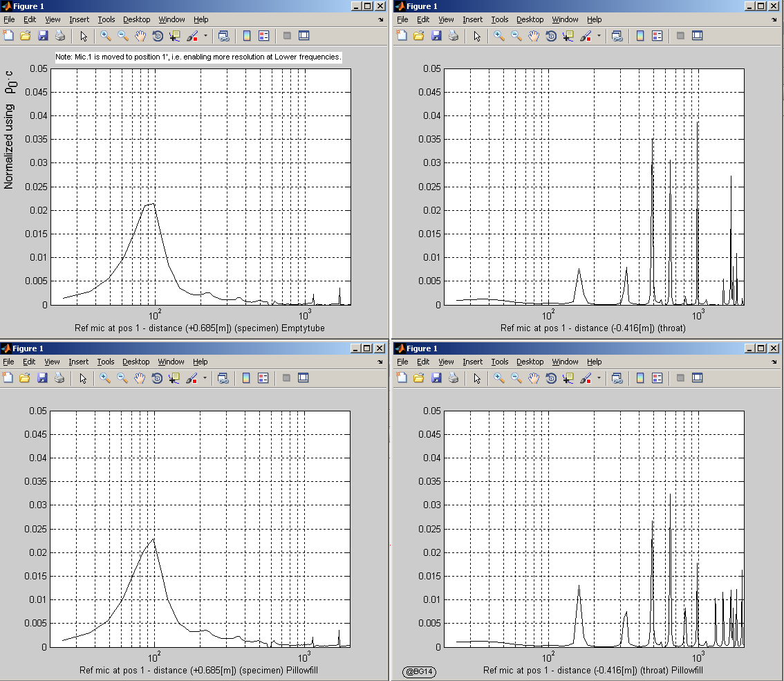The width and height of the screenshot is (784, 681).
Task: Open Brush color dropdown arrow in Emptytube window
Action: pyautogui.click(x=205, y=35)
